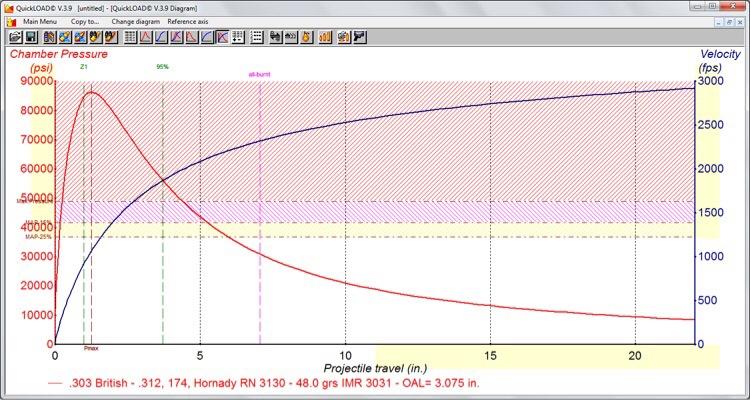Open the Copy to... menu
Screen dimensions: 750x400
tap(85, 22)
